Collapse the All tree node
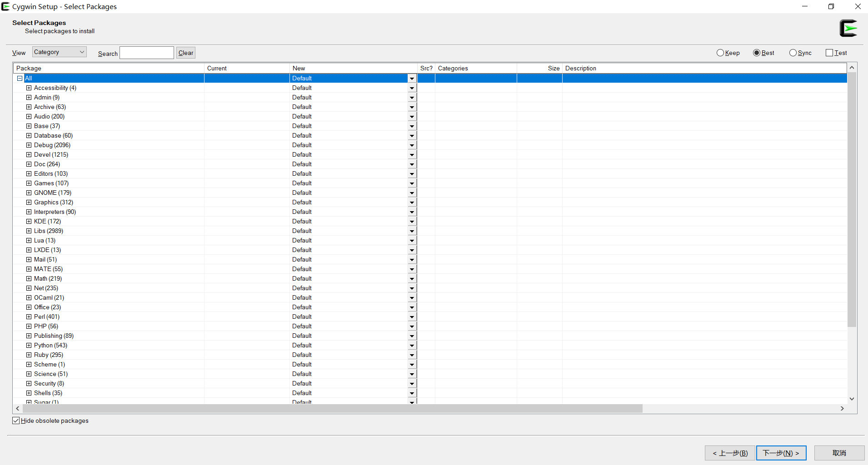Viewport: 868px width, 465px height. (20, 78)
